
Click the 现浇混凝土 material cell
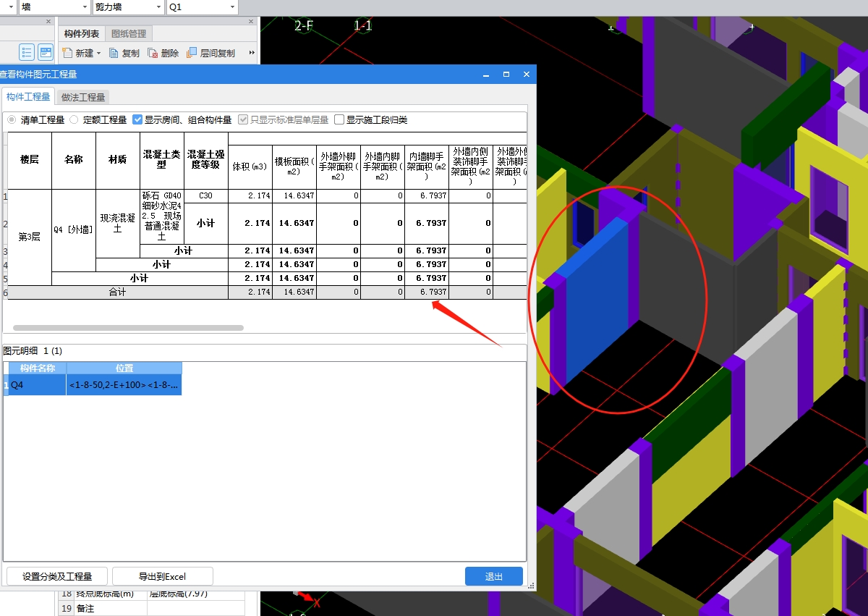tap(118, 223)
